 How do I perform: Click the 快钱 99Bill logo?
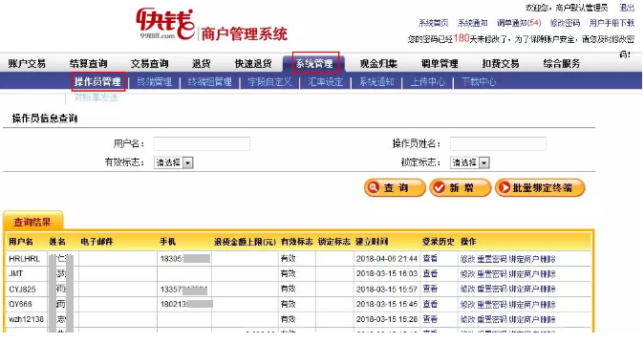[165, 23]
